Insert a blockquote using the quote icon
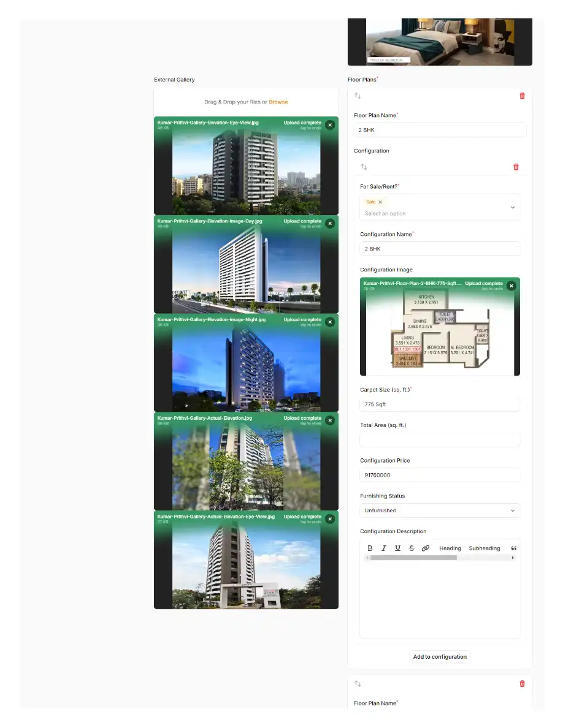Screen dimensions: 563x728 tap(514, 548)
